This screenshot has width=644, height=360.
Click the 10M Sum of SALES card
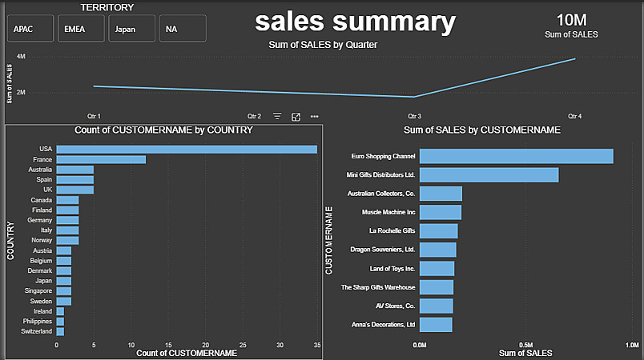pos(571,26)
